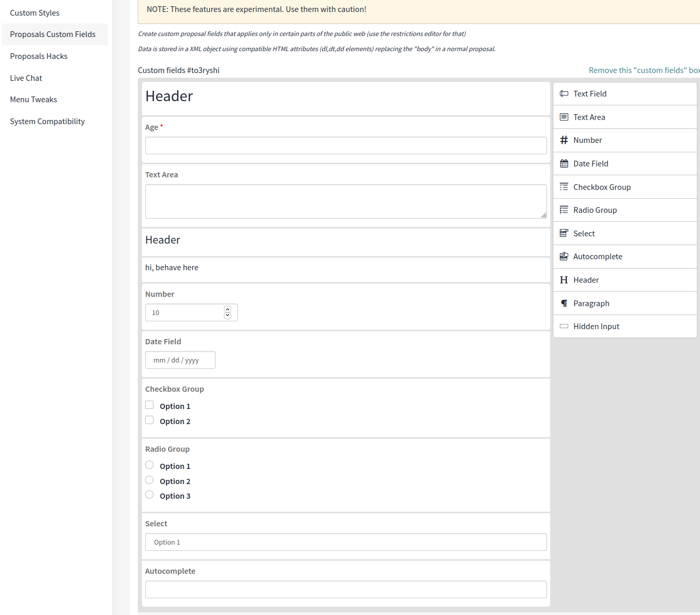
Task: Click the Option 3 label under Radio Group
Action: tap(175, 496)
